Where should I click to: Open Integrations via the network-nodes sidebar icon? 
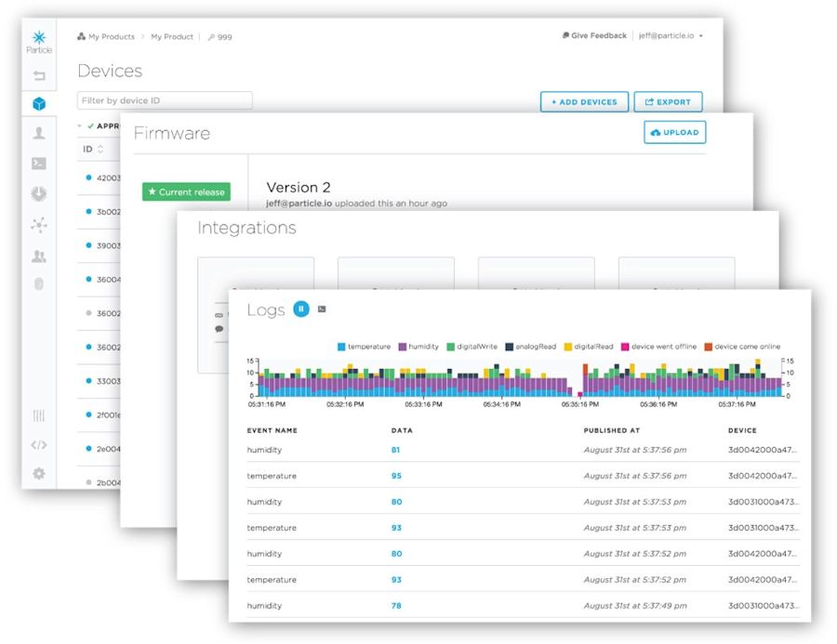click(39, 225)
